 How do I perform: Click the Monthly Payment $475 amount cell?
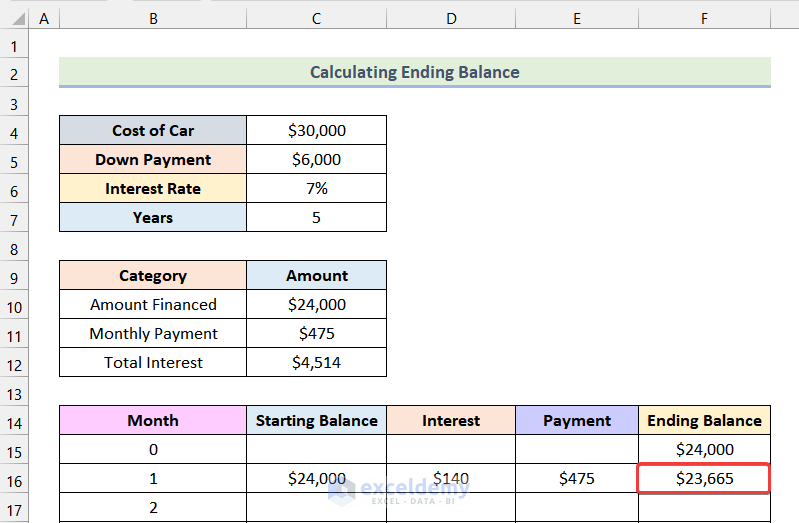(x=316, y=334)
